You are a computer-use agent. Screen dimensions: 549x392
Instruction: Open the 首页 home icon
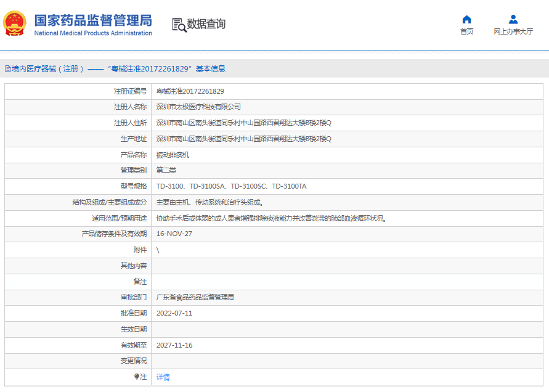coord(466,19)
